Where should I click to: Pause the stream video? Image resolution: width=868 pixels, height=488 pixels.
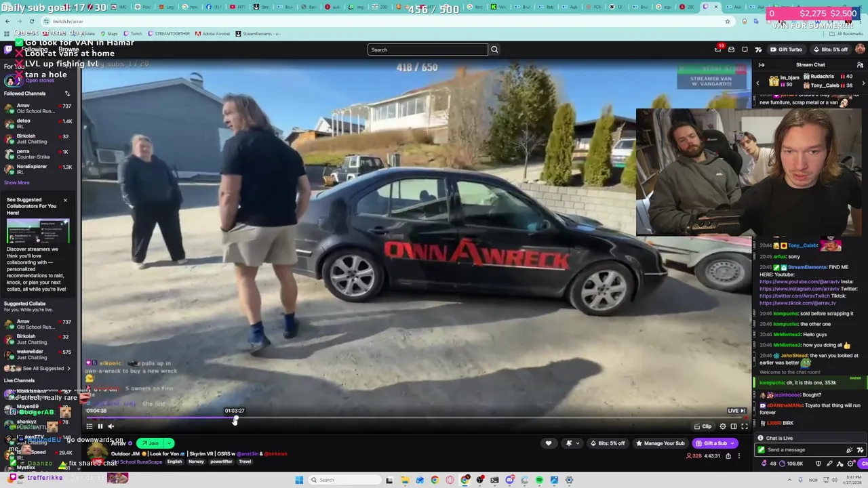click(100, 426)
